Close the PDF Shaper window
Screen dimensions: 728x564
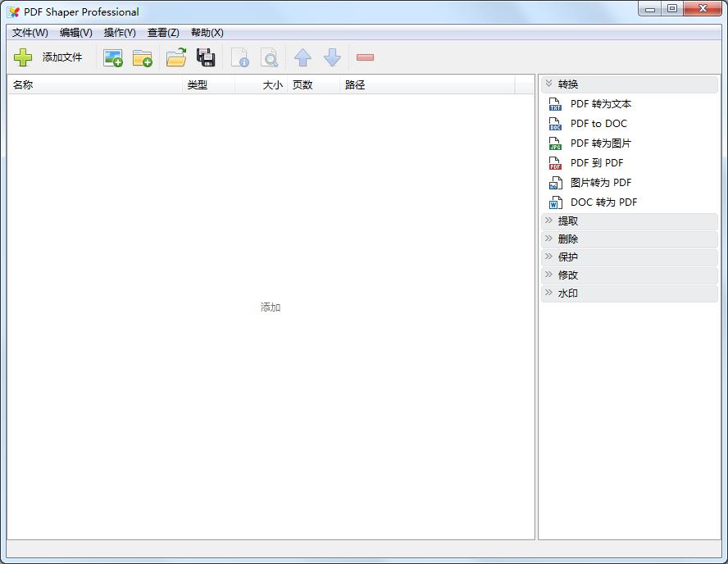pyautogui.click(x=703, y=9)
